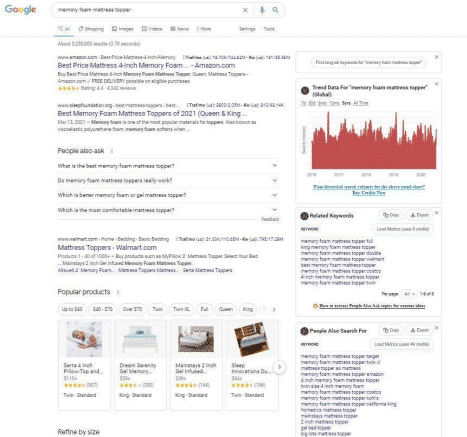Select the 12m trend range

(x=334, y=103)
